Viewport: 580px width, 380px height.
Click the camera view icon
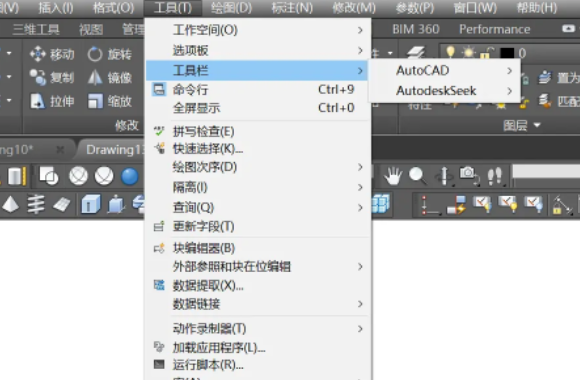(x=469, y=176)
